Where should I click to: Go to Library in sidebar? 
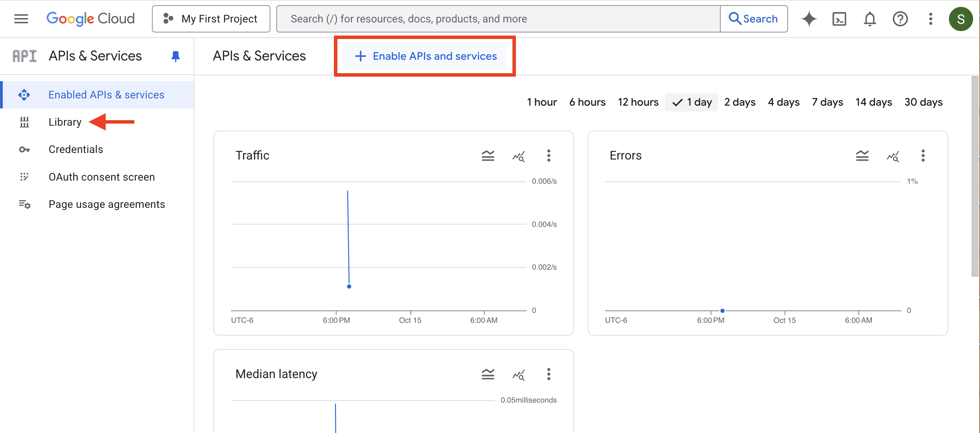pyautogui.click(x=65, y=122)
